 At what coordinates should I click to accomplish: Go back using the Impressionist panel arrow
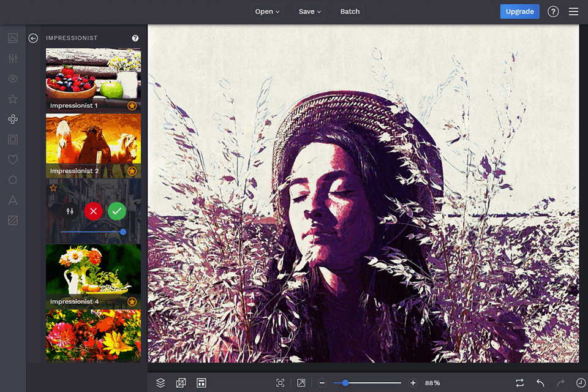[x=33, y=38]
